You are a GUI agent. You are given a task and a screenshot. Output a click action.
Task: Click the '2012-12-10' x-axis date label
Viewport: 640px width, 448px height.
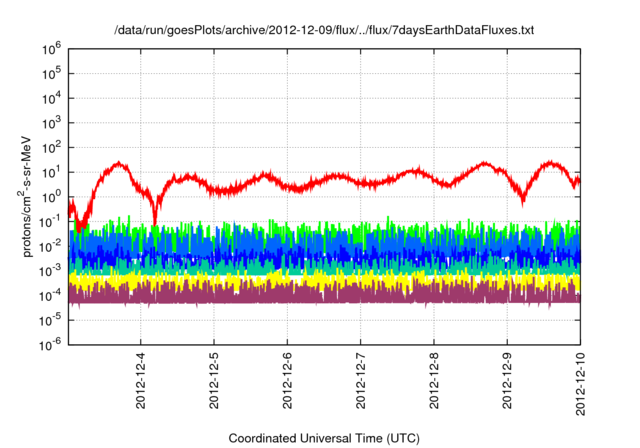[x=580, y=384]
